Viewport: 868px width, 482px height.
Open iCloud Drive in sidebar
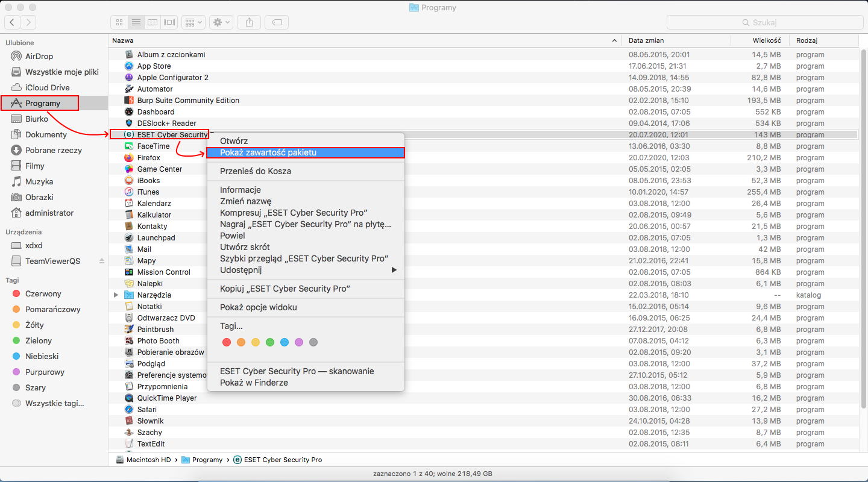pos(47,87)
